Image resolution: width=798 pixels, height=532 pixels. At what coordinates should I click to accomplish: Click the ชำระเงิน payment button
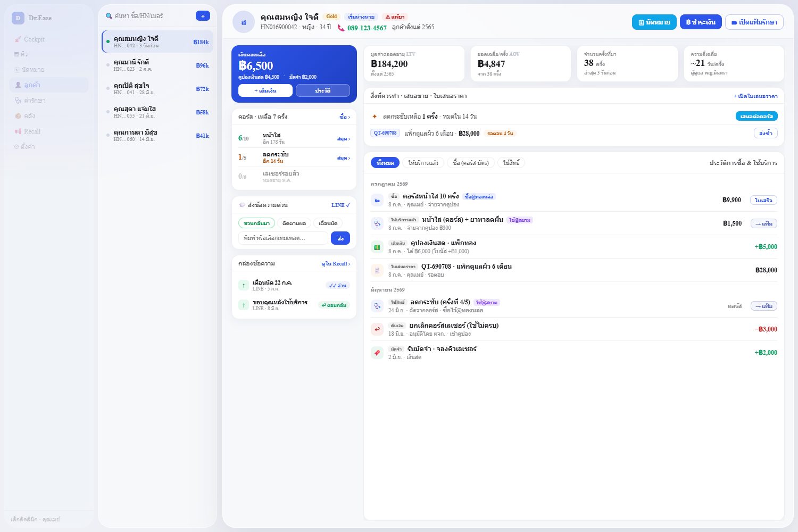701,22
